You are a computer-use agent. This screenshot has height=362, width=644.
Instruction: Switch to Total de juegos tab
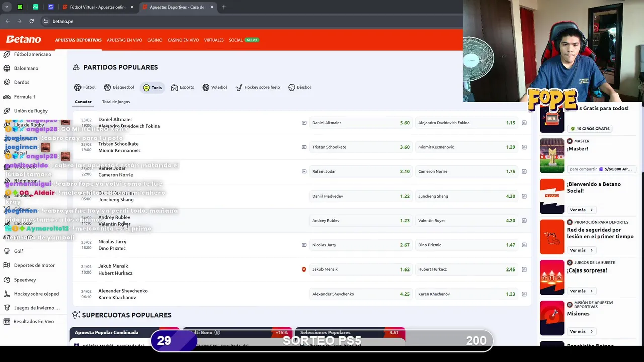pyautogui.click(x=116, y=102)
